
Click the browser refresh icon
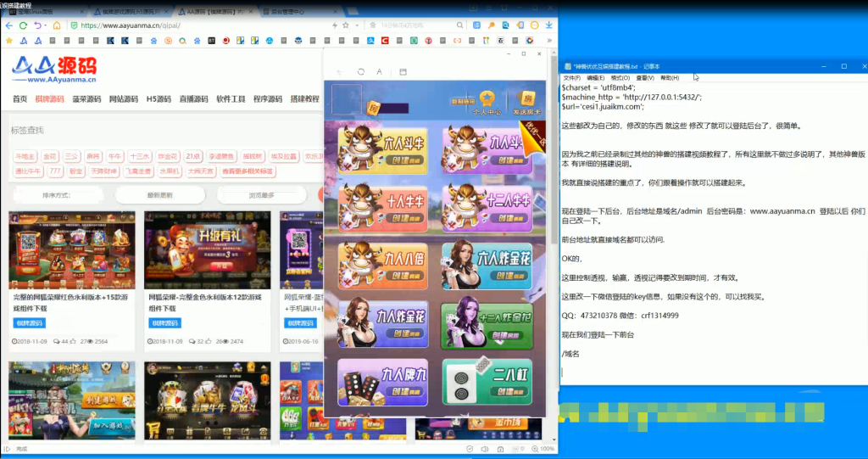coord(37,25)
